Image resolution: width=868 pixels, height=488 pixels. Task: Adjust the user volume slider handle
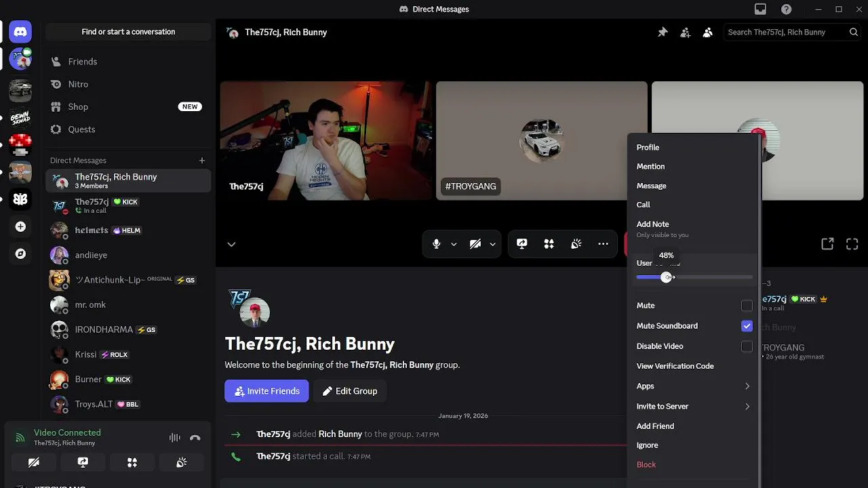coord(667,277)
